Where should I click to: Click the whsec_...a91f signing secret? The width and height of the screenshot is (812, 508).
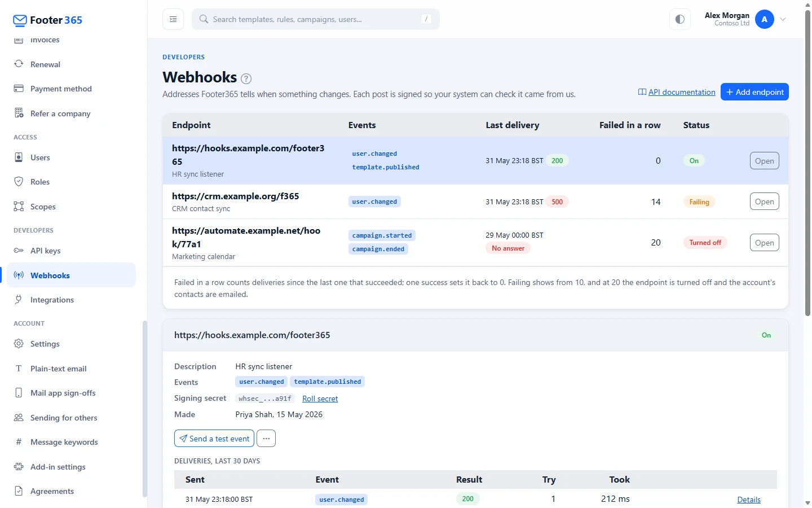(265, 398)
